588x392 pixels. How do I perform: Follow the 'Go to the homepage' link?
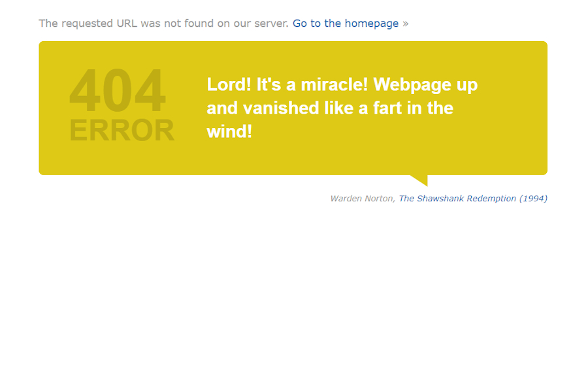pos(346,24)
